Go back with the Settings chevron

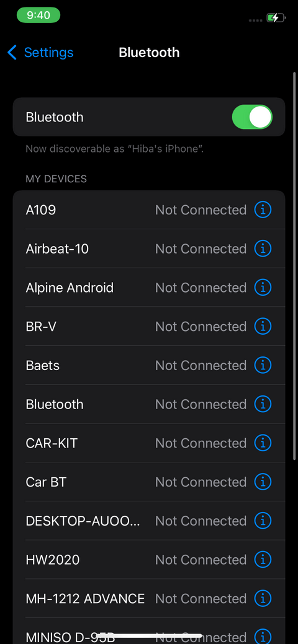point(40,53)
